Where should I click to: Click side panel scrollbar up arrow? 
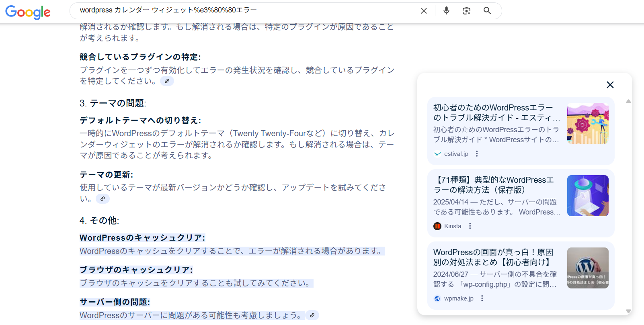point(628,101)
